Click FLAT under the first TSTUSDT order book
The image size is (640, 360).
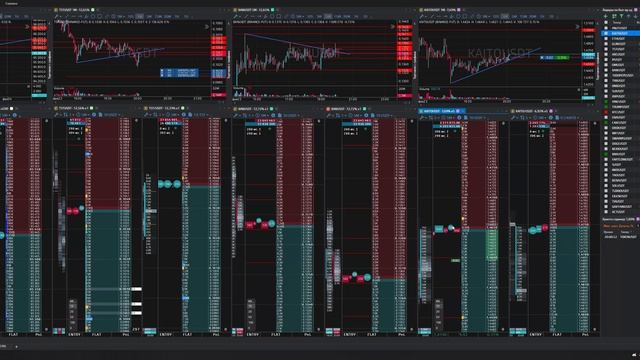(97, 334)
